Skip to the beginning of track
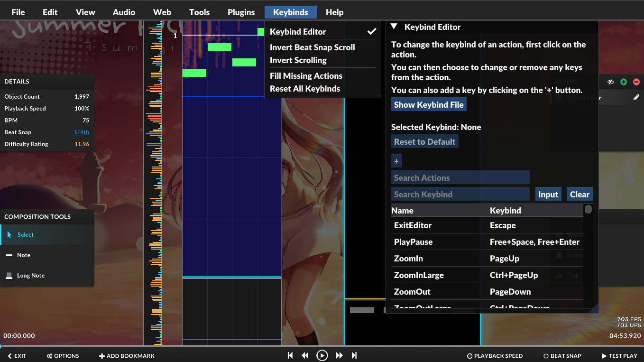Image resolution: width=644 pixels, height=362 pixels. [290, 355]
